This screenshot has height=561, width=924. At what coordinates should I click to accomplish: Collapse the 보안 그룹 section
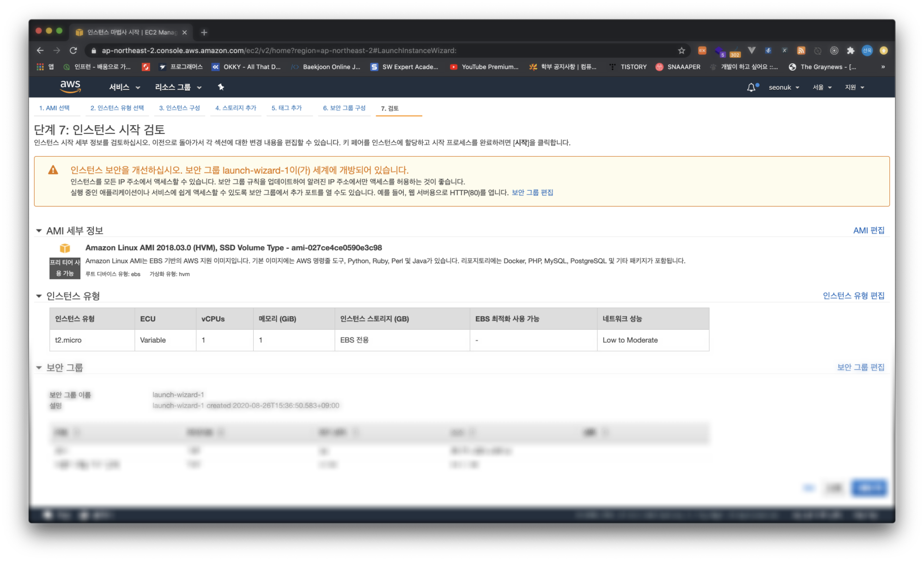tap(39, 368)
